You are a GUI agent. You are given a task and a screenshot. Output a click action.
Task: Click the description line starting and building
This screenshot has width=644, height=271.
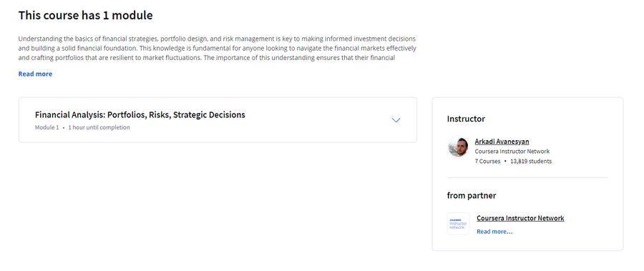218,49
